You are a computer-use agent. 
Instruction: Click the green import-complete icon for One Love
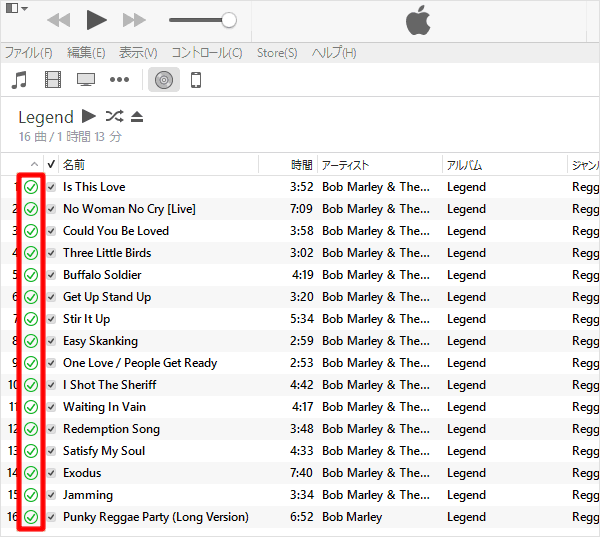coord(31,363)
